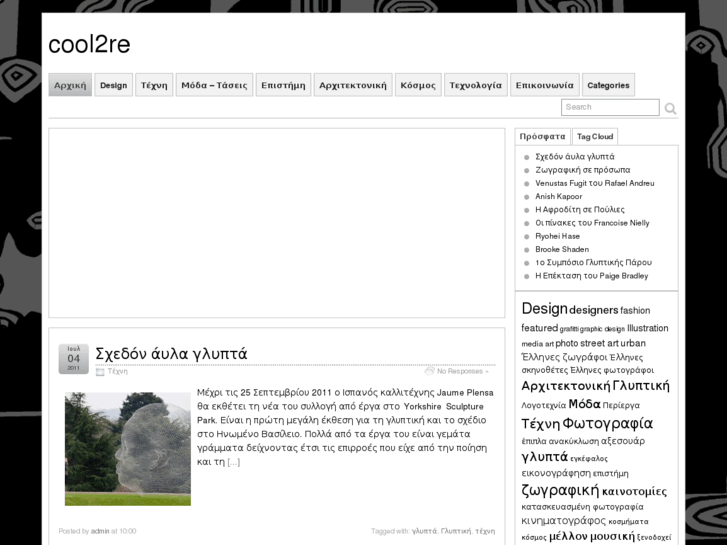Select the εικονογράφηση tag

tap(556, 474)
